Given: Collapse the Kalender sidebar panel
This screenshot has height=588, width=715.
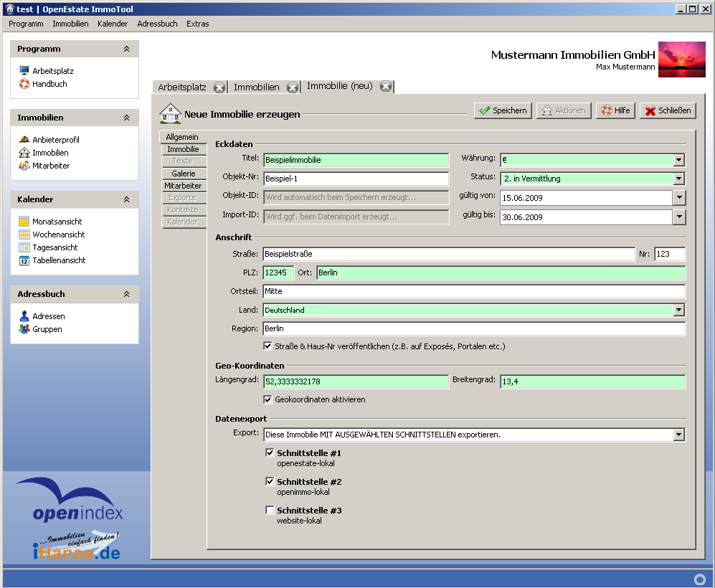Looking at the screenshot, I should pos(126,199).
